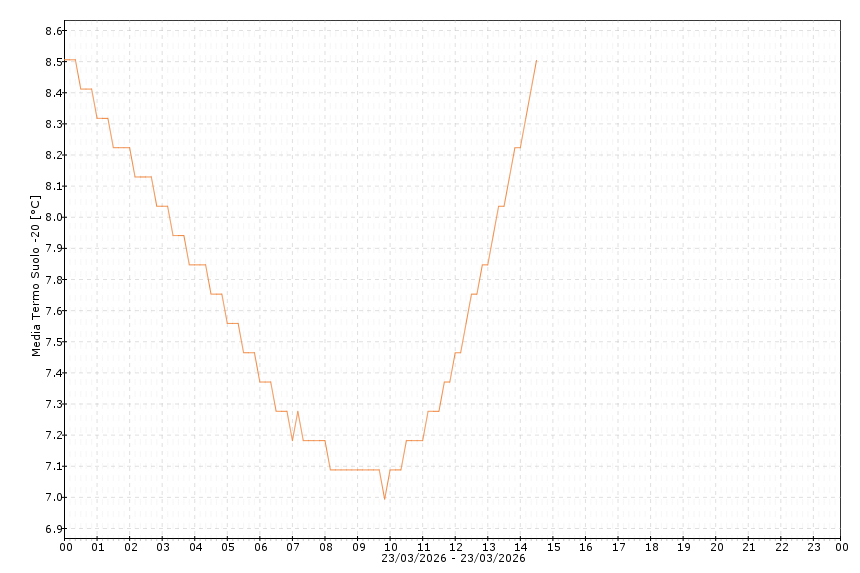Click the orange line's start at hour 00
Screen dimensions: 860x573
(67, 60)
